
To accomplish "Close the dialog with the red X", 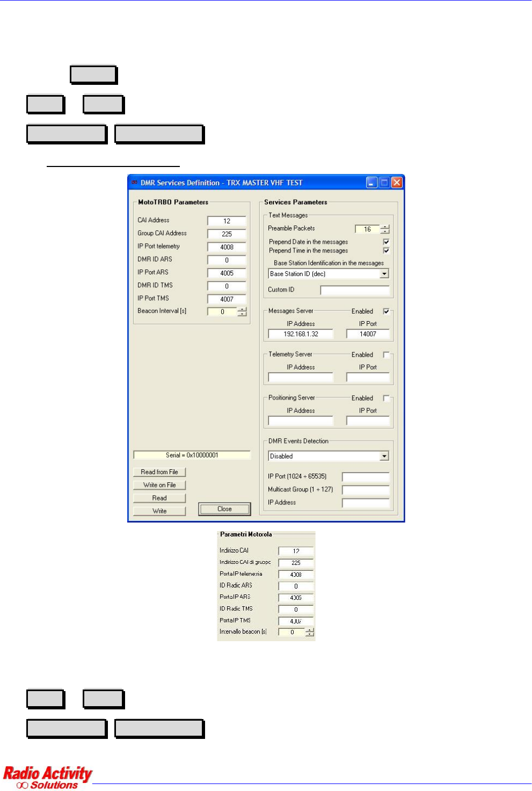I will 397,183.
